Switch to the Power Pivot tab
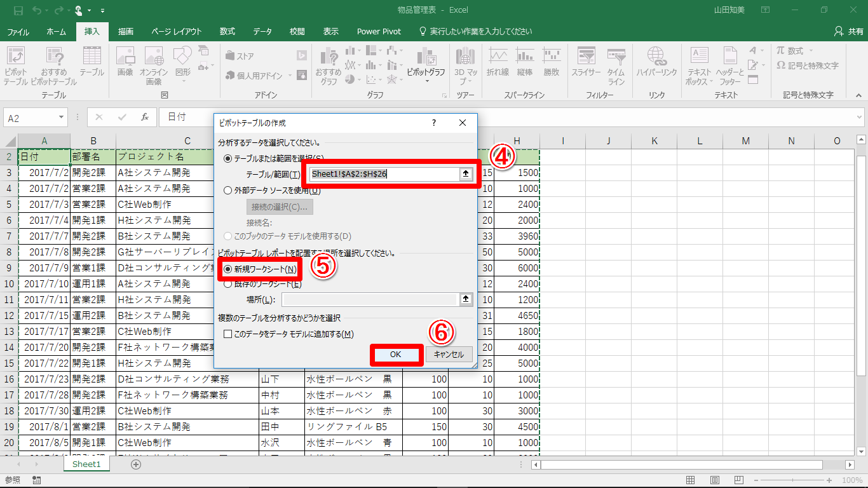 pos(379,32)
